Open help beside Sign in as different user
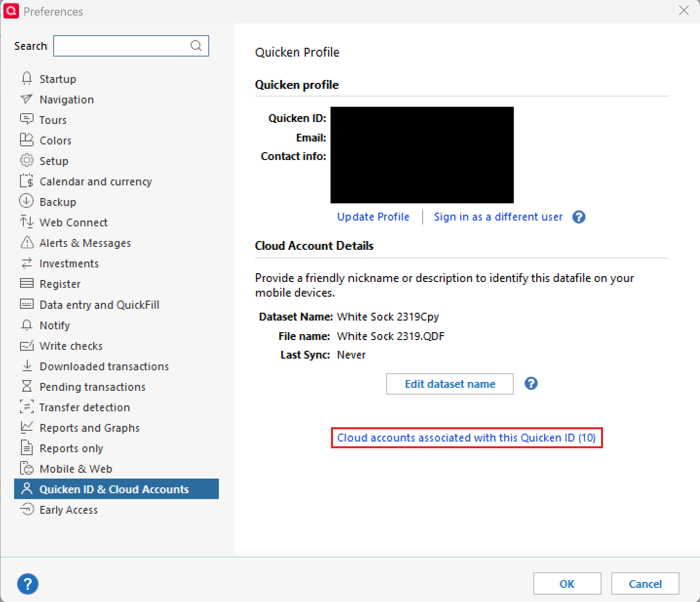Screen dimensions: 700x602 pos(579,217)
